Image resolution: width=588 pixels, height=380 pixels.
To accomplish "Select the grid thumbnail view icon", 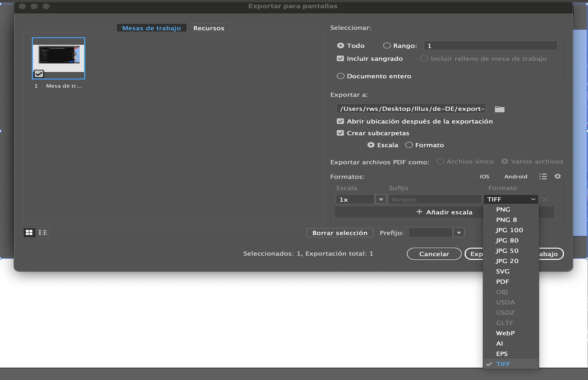I will click(x=29, y=232).
